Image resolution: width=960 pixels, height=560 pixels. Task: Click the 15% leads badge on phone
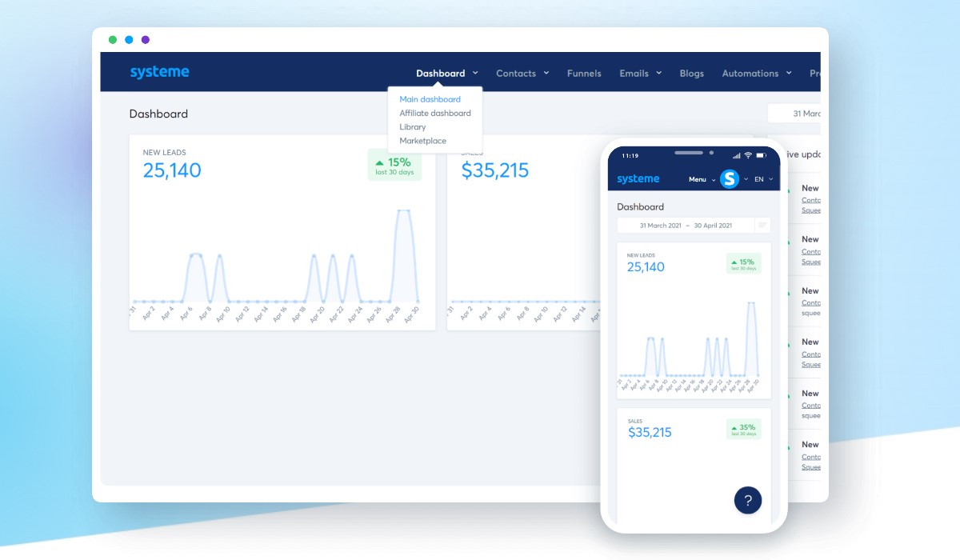(x=743, y=264)
